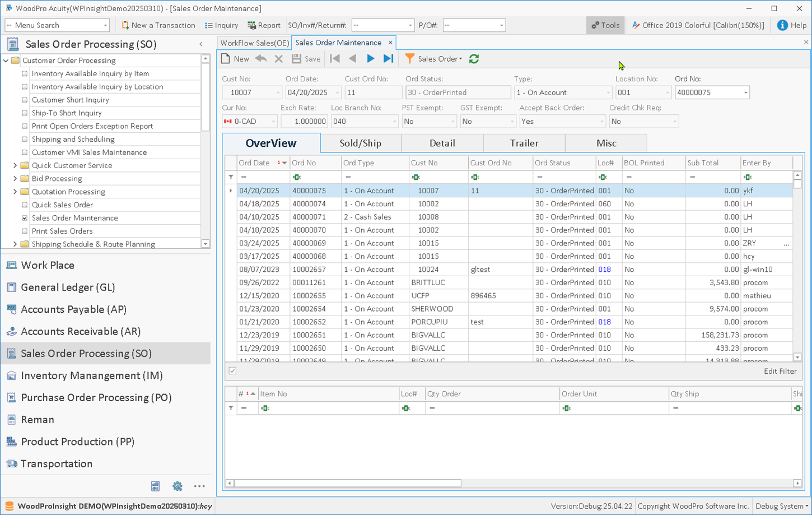
Task: Open the Accept Back Order dropdown
Action: point(601,122)
